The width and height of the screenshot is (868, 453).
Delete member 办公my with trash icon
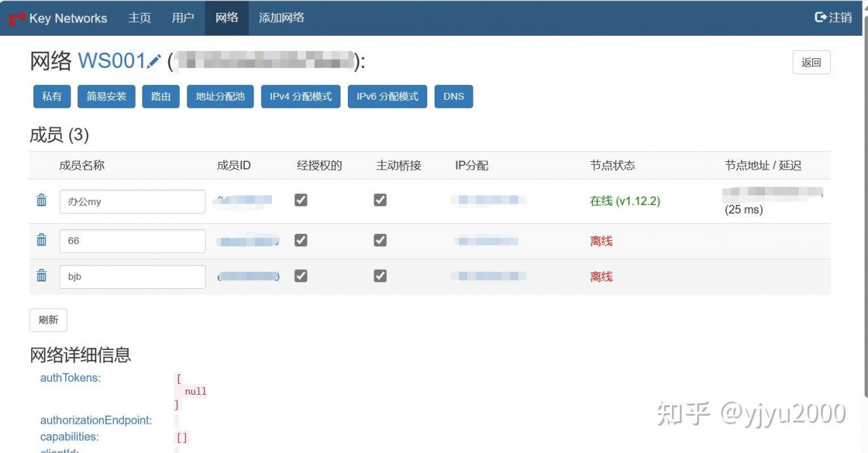tap(41, 200)
